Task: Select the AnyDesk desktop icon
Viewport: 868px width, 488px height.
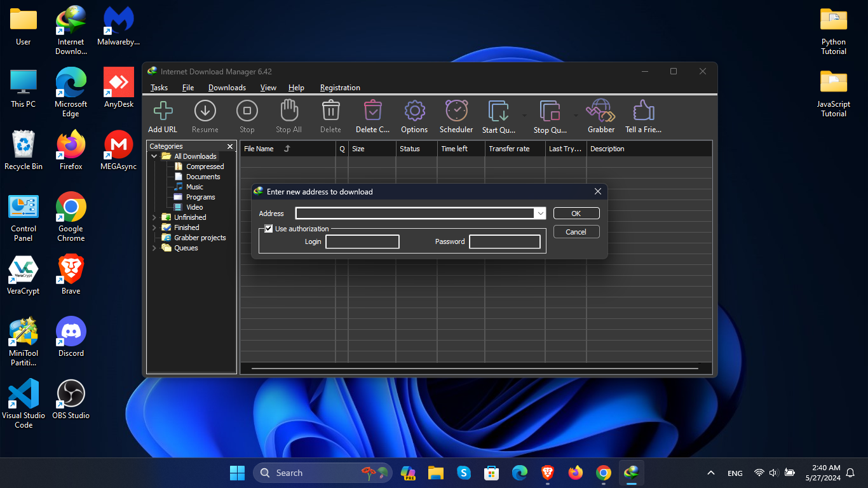Action: [x=118, y=89]
